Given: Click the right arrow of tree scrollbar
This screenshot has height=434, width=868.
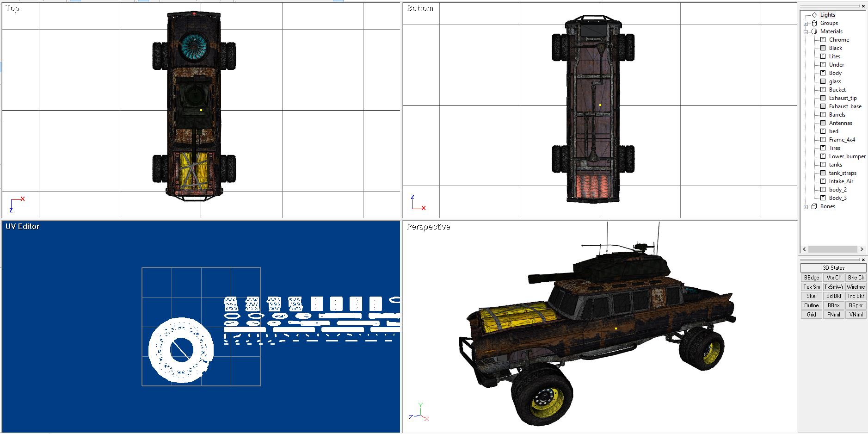Looking at the screenshot, I should 862,249.
